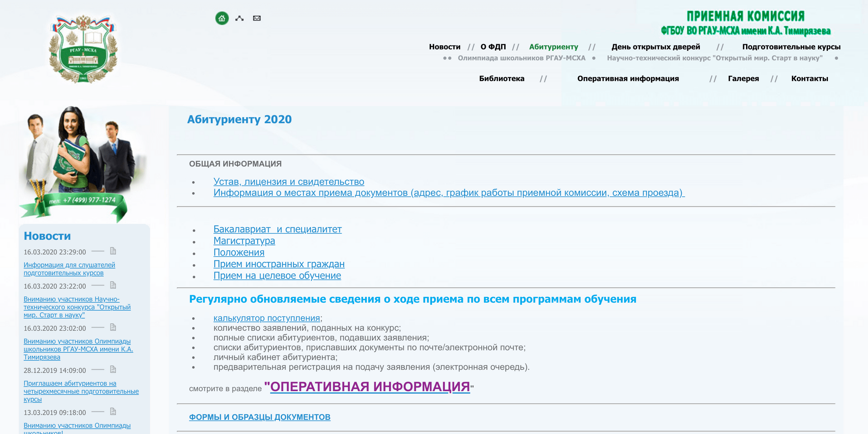Open Научно-технический конкурс "Открытый мир" submenu link

(715, 58)
